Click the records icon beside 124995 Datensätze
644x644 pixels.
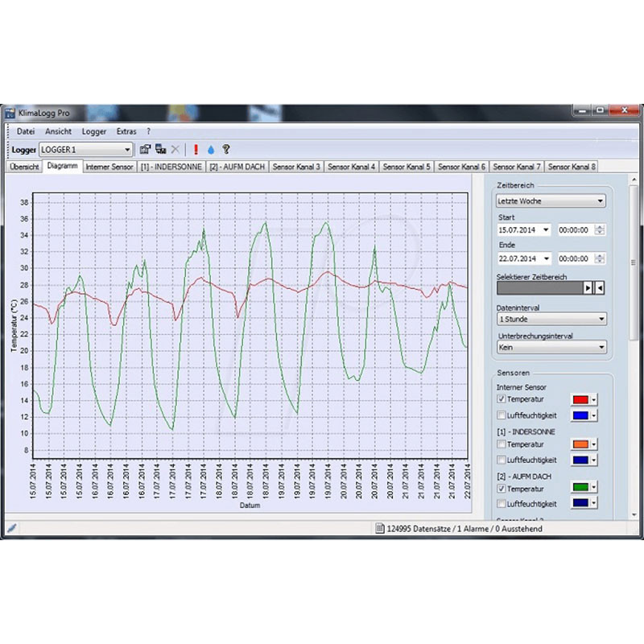[x=380, y=529]
